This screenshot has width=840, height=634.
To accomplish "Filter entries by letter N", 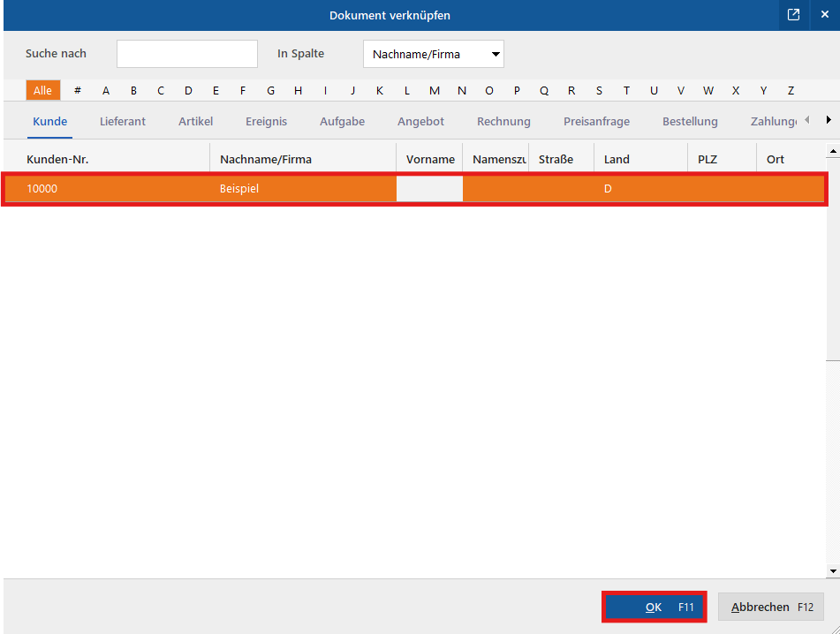I will click(462, 90).
